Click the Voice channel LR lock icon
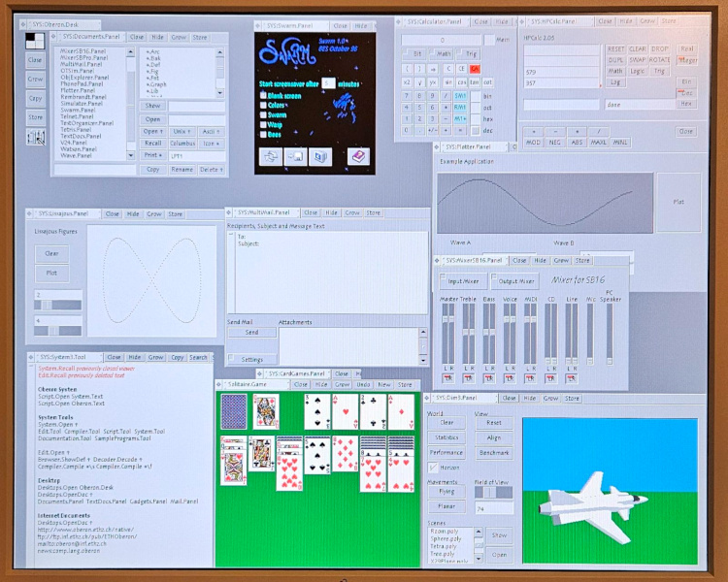The height and width of the screenshot is (582, 728). [x=510, y=378]
